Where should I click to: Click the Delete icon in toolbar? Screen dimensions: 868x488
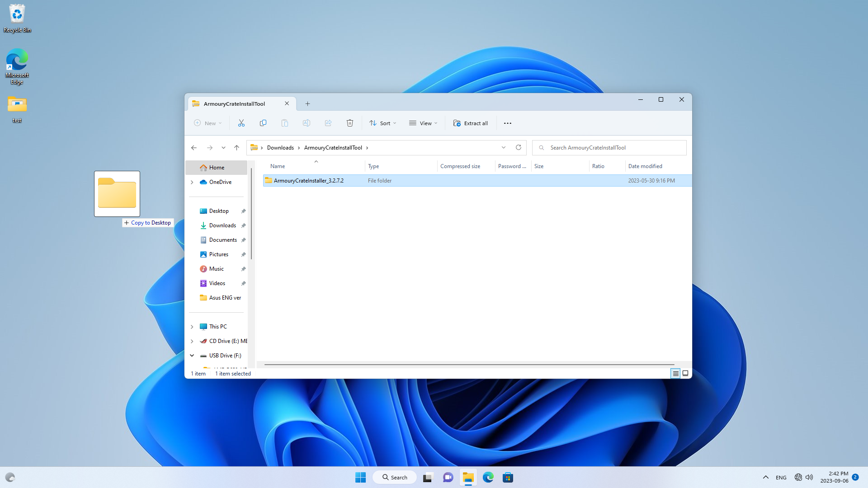[349, 123]
